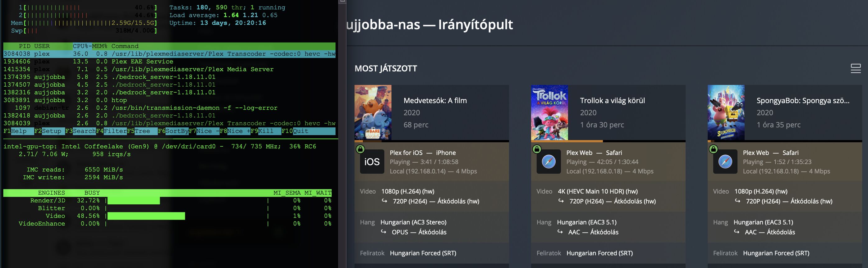Toggle F5 Tree view in htop
Viewport: 868px width, 268px height.
tap(142, 131)
